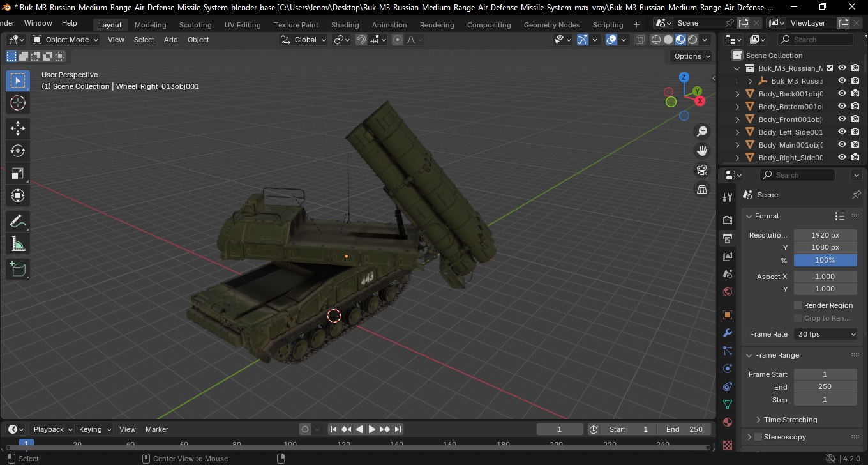Choose the Move tool
Image resolution: width=868 pixels, height=465 pixels.
pos(18,128)
